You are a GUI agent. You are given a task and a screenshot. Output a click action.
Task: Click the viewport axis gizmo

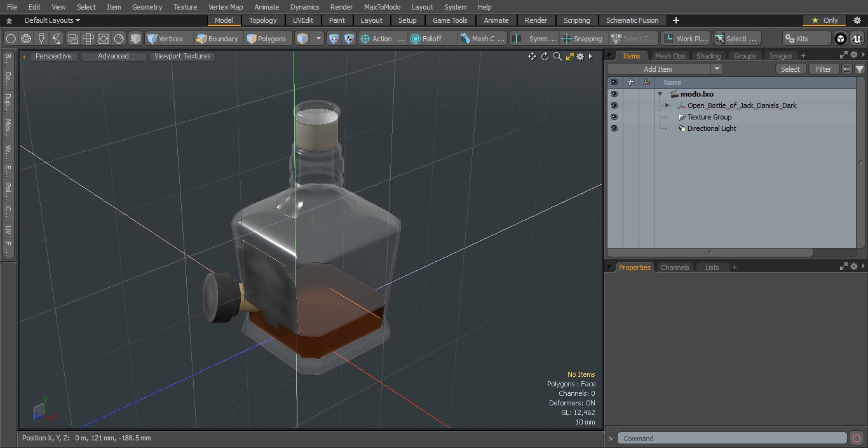(43, 411)
